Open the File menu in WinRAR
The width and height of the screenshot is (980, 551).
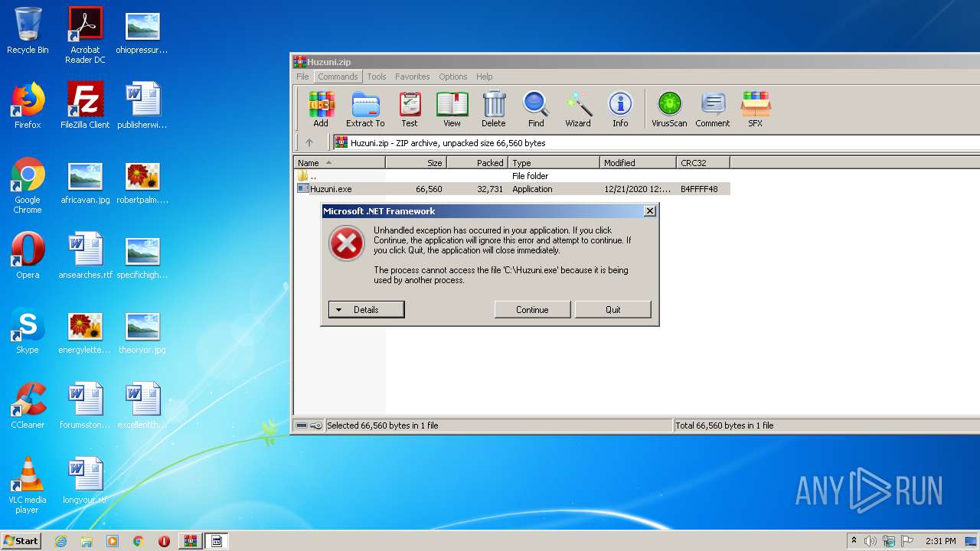tap(302, 77)
